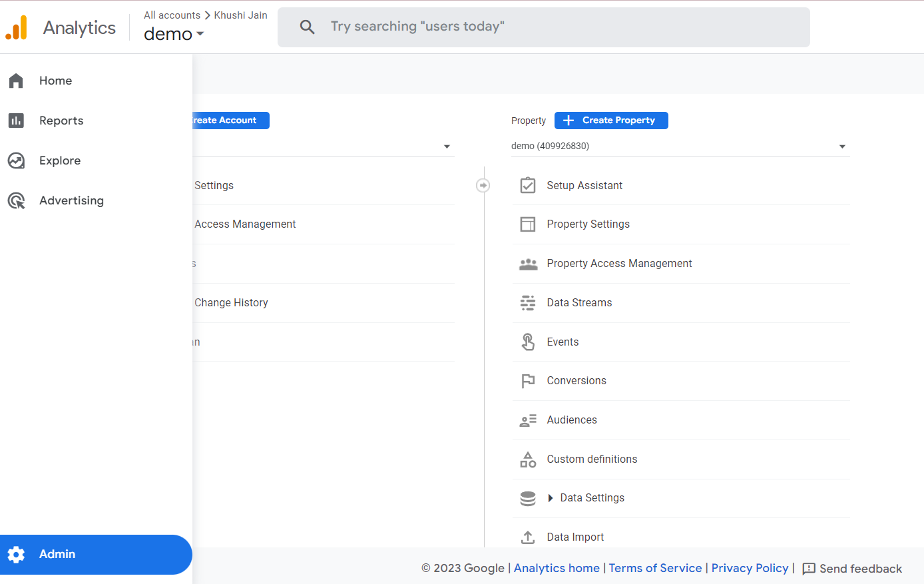Viewport: 924px width, 584px height.
Task: Expand the Data Settings section
Action: [551, 498]
